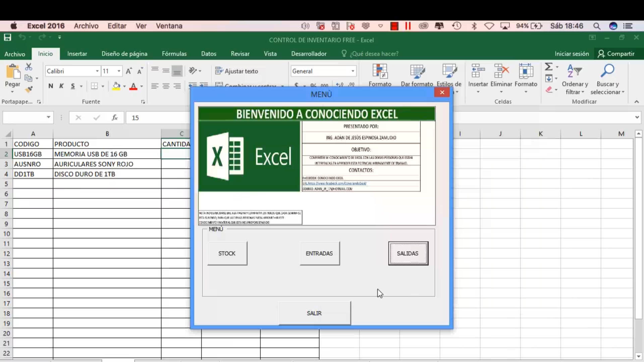This screenshot has width=644, height=362.
Task: Click the Spotlight search icon in menu bar
Action: [x=597, y=26]
